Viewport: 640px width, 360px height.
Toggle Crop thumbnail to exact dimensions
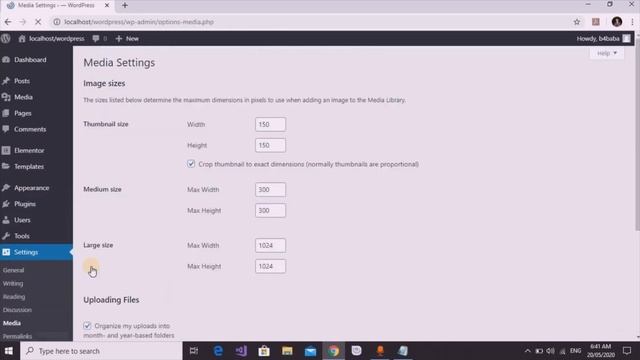pos(191,164)
